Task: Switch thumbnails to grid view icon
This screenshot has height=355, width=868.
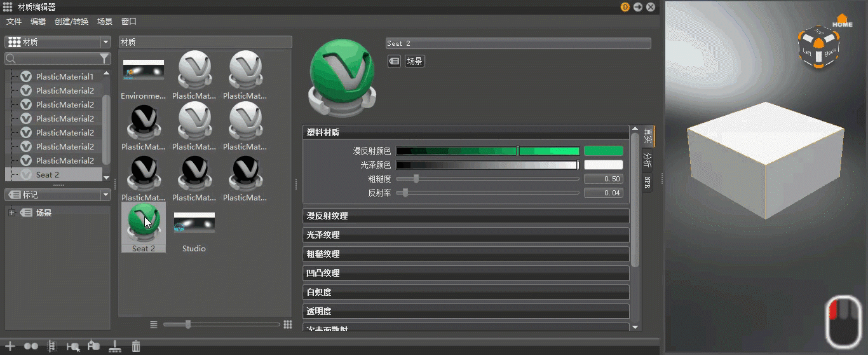Action: point(288,324)
